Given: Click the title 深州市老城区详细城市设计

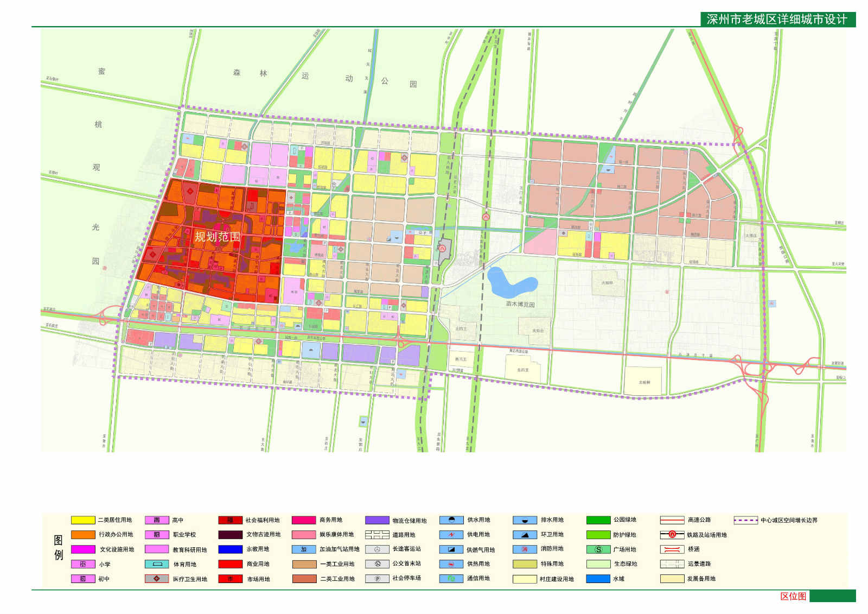Looking at the screenshot, I should pos(777,20).
